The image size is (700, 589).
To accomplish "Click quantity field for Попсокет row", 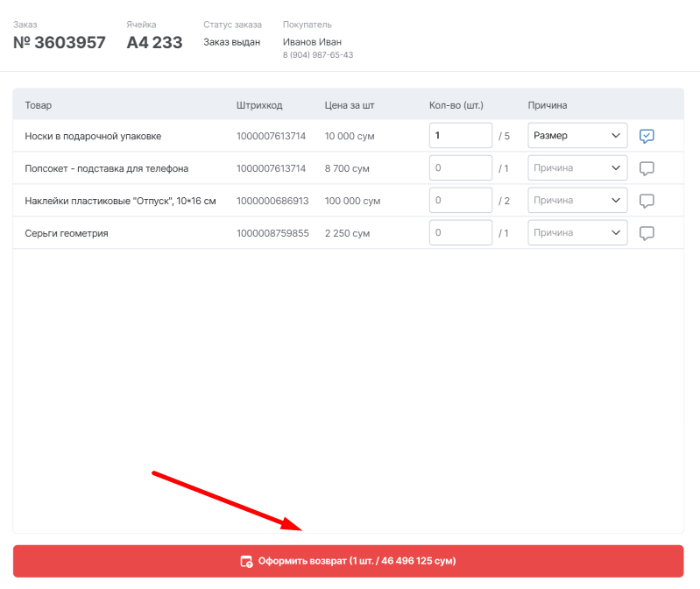I will pos(461,168).
